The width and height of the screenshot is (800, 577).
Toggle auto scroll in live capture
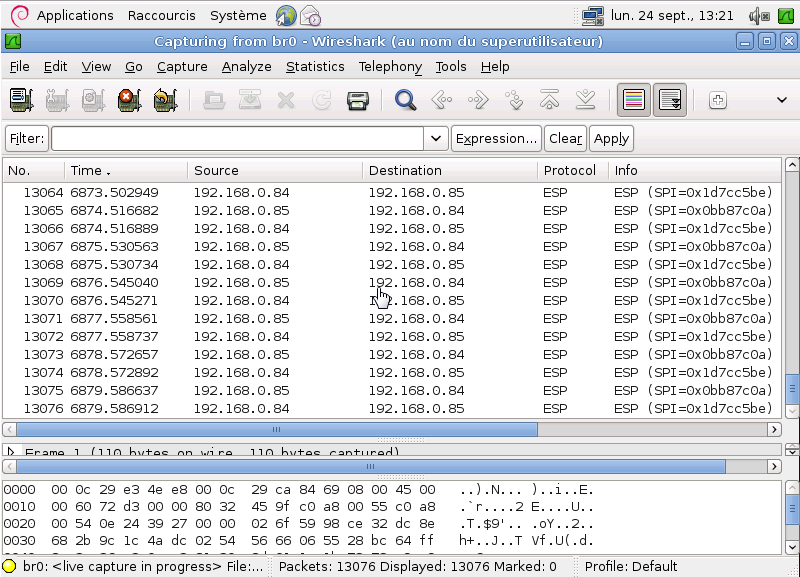coord(670,100)
